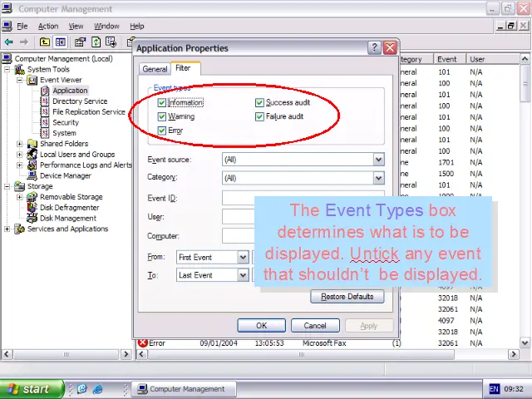The image size is (532, 399).
Task: Click the Internet Explorer quick launch icon
Action: (x=98, y=389)
